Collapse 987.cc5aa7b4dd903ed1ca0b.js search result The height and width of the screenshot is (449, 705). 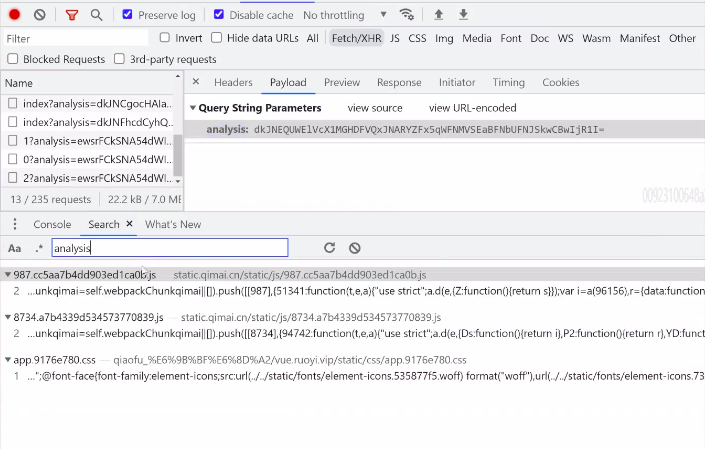(x=8, y=275)
